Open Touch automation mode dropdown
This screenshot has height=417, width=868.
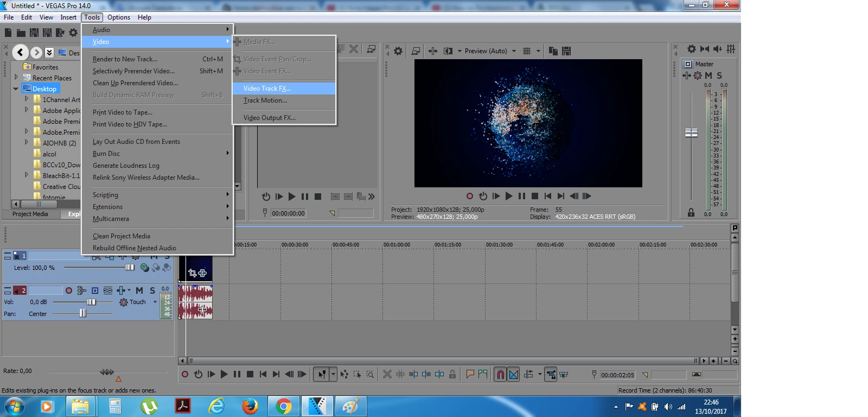(155, 302)
